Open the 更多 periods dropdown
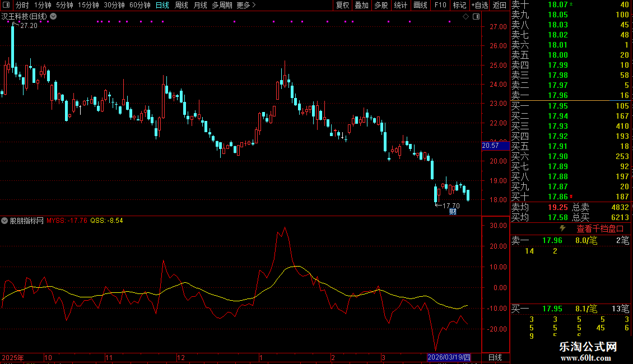The width and height of the screenshot is (633, 364). click(246, 5)
